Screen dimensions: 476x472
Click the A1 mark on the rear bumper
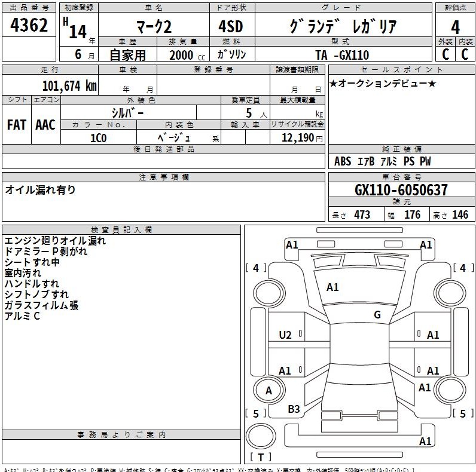(x=425, y=442)
